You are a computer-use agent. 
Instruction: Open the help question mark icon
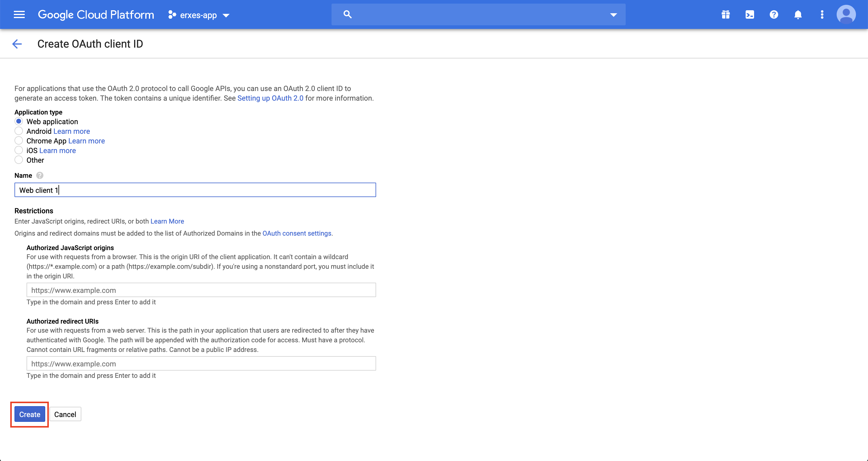[774, 14]
